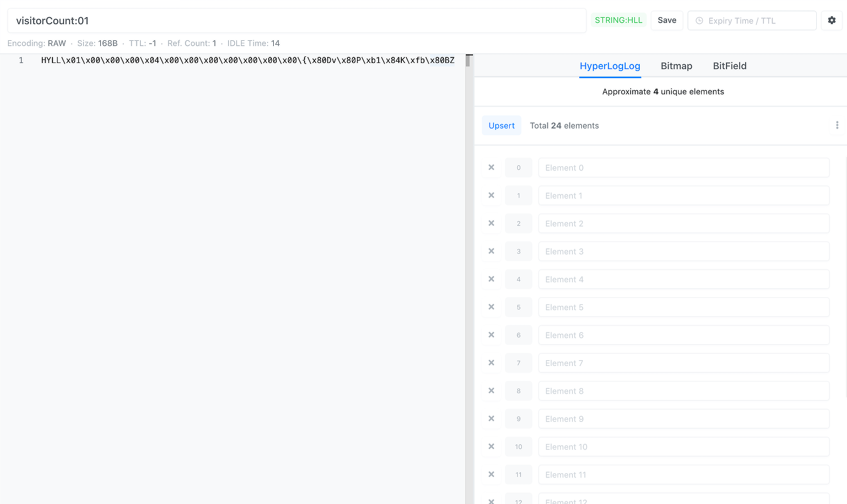Screen dimensions: 847x504
Task: Remove Element 5 with its X icon
Action: tap(492, 307)
